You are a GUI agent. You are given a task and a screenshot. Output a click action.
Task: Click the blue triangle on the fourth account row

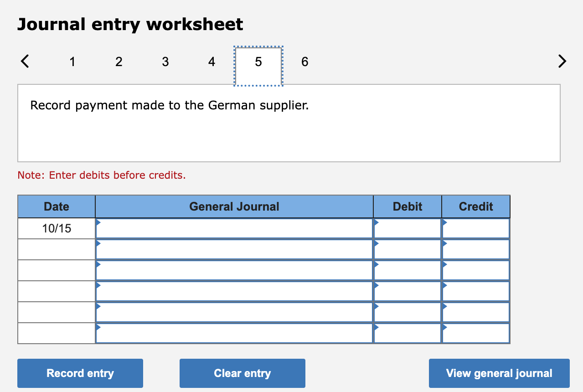coord(98,285)
